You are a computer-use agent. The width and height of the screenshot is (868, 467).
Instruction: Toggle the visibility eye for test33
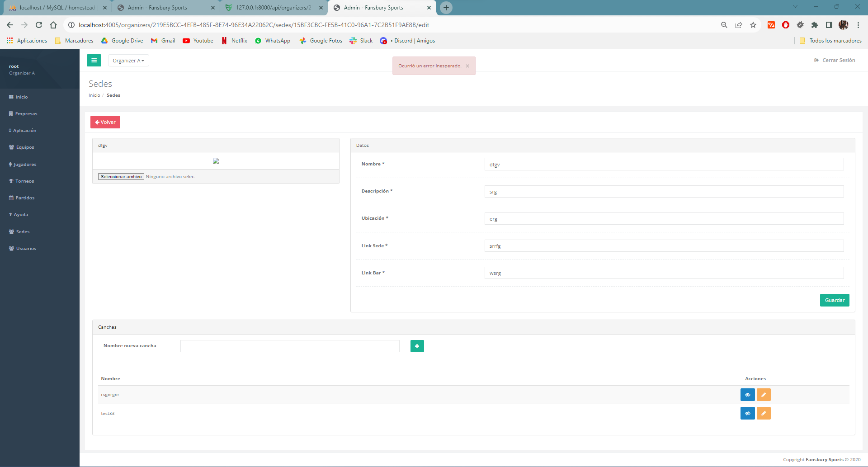[x=747, y=413]
